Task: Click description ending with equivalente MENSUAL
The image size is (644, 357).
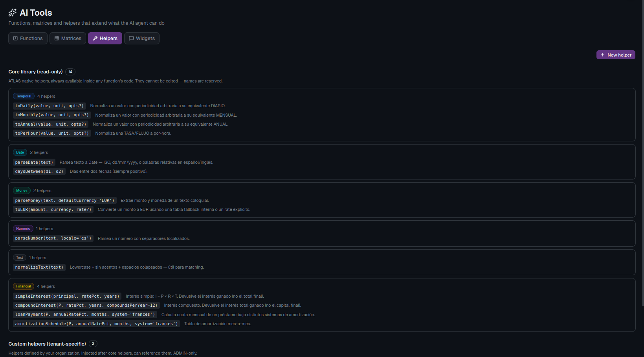Action: [166, 115]
